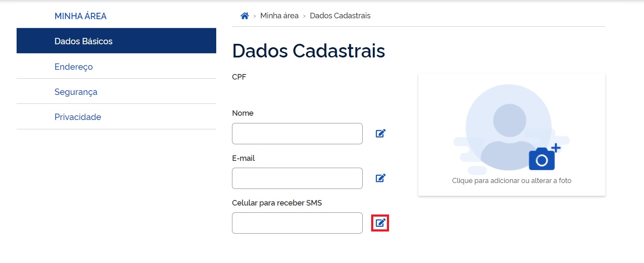Click "Clique para adicionar ou alterar a foto"
Viewport: 644px width, 263px height.
point(512,180)
